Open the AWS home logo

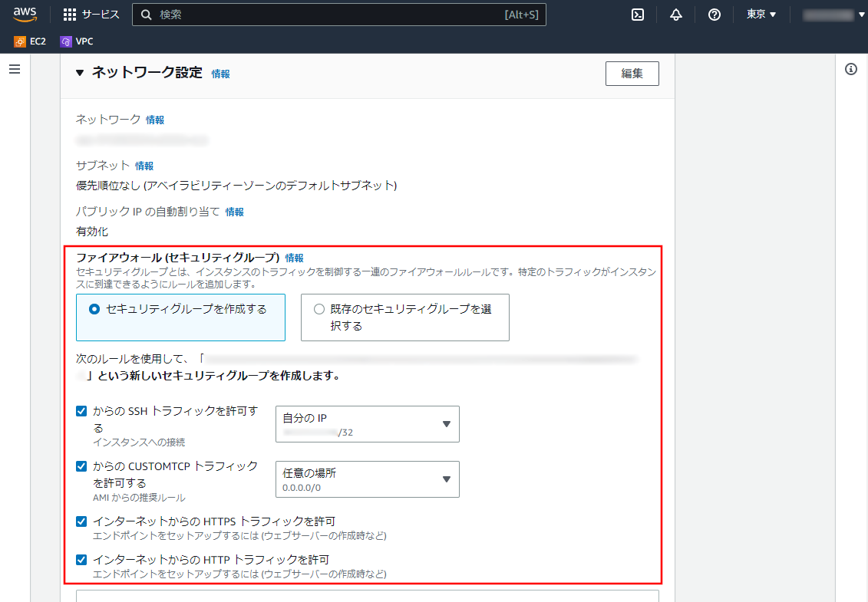25,15
